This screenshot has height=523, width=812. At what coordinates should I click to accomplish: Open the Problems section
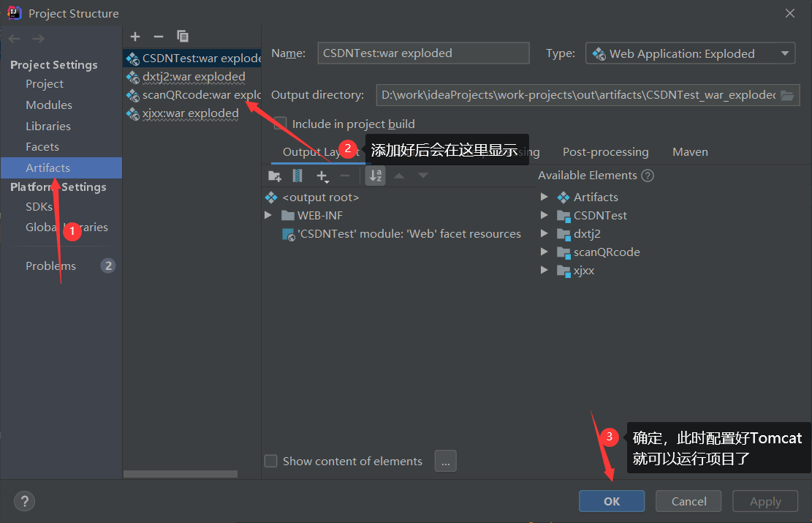50,266
